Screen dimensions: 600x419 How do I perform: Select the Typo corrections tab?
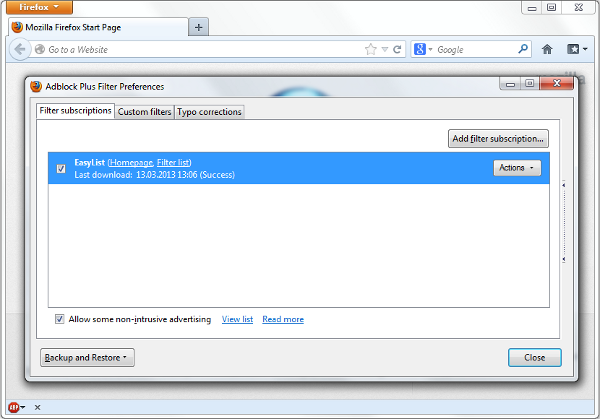pyautogui.click(x=209, y=112)
